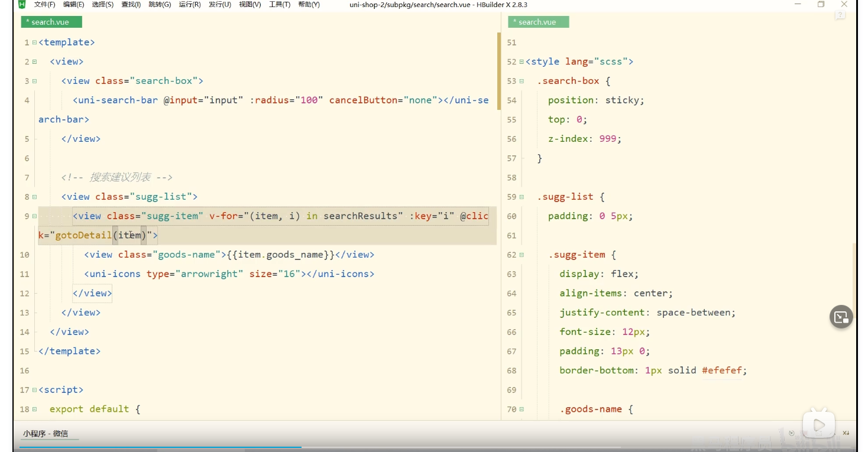Fold the .sugg-list rule at line 59
The width and height of the screenshot is (868, 452).
pos(522,197)
